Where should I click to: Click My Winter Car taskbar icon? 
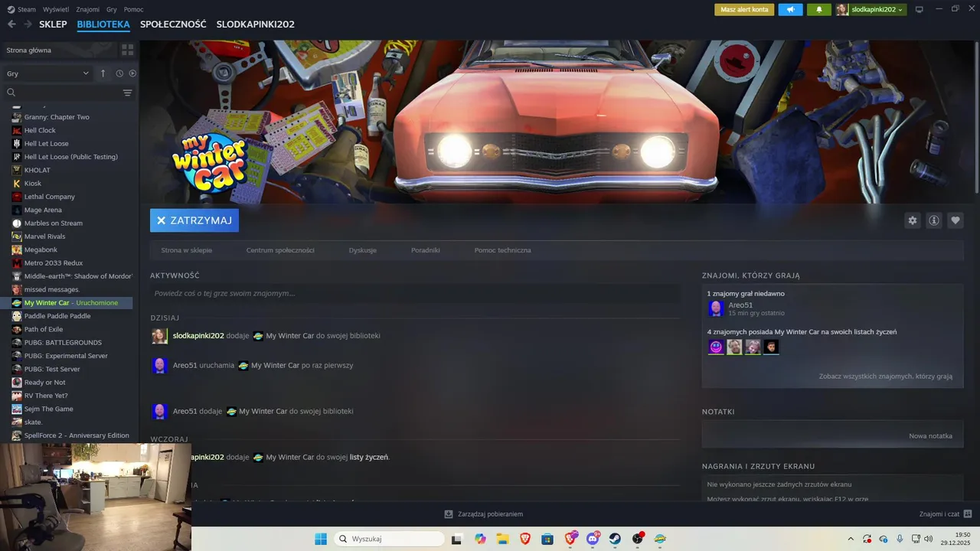pos(660,539)
